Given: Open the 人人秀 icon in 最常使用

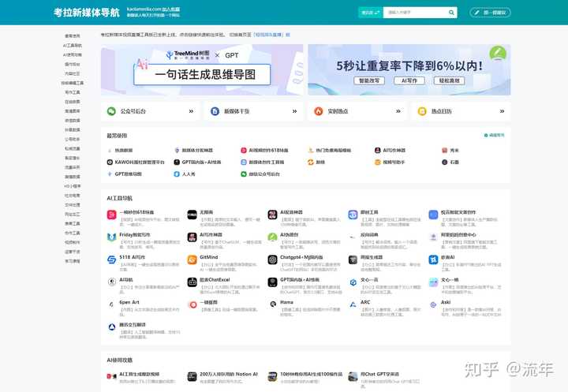Looking at the screenshot, I should tap(177, 174).
